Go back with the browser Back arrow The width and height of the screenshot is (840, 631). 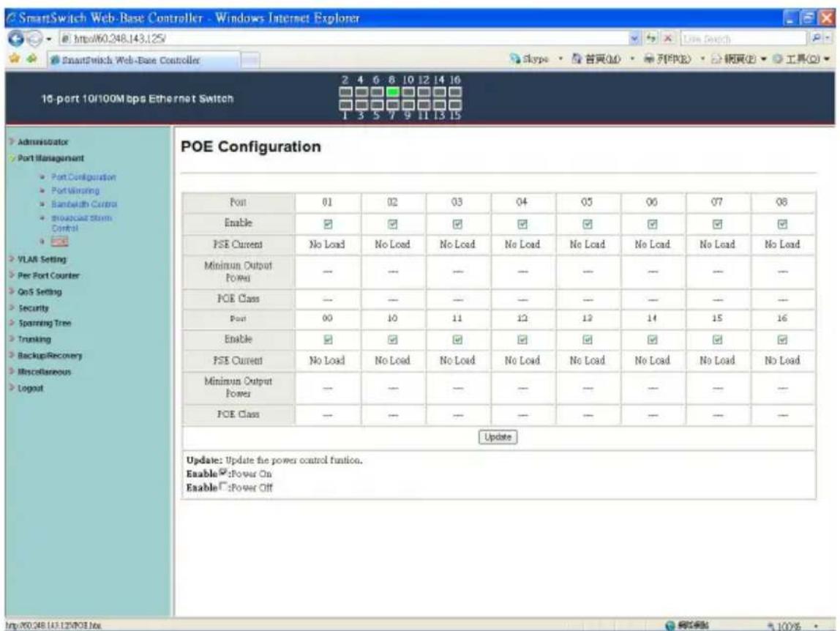(15, 38)
